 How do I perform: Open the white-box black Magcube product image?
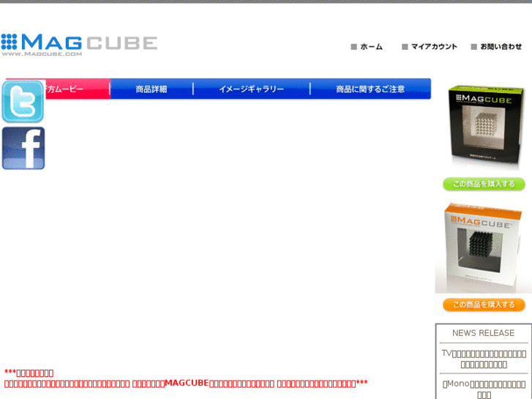[483, 247]
